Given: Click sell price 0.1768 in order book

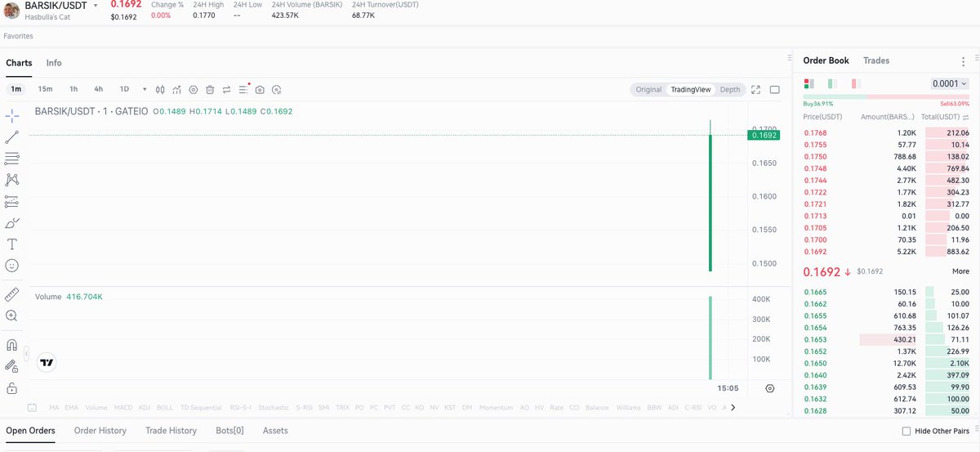Looking at the screenshot, I should (x=816, y=132).
